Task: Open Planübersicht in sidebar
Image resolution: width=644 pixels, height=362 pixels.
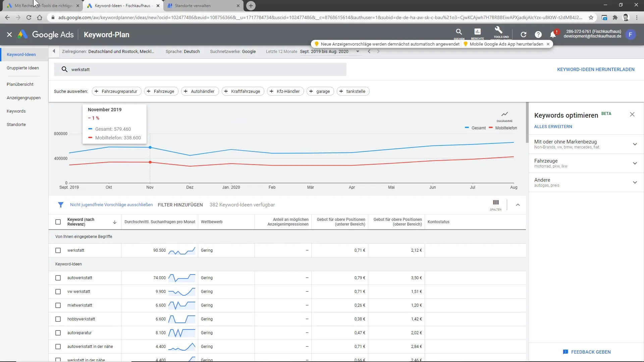Action: point(20,84)
